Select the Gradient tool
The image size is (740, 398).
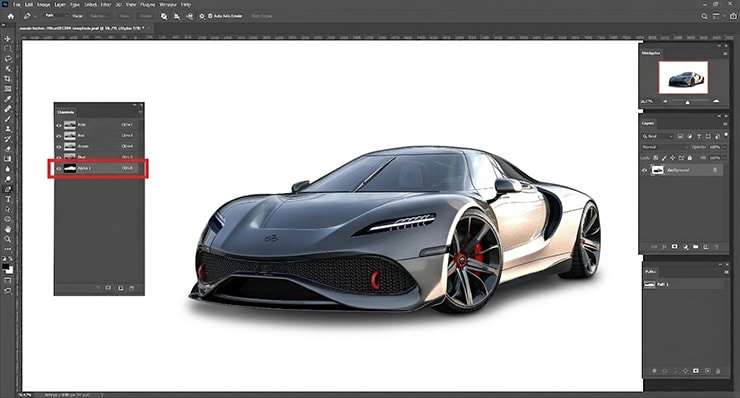tap(8, 159)
